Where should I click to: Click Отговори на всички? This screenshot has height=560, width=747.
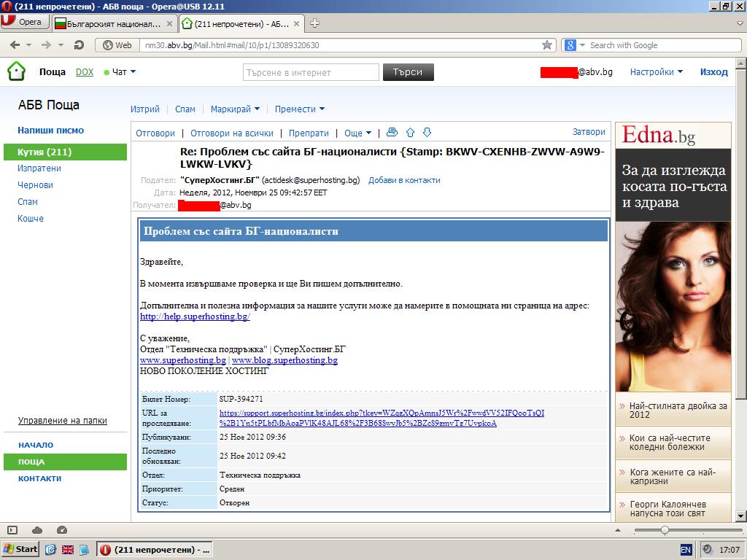pyautogui.click(x=232, y=133)
